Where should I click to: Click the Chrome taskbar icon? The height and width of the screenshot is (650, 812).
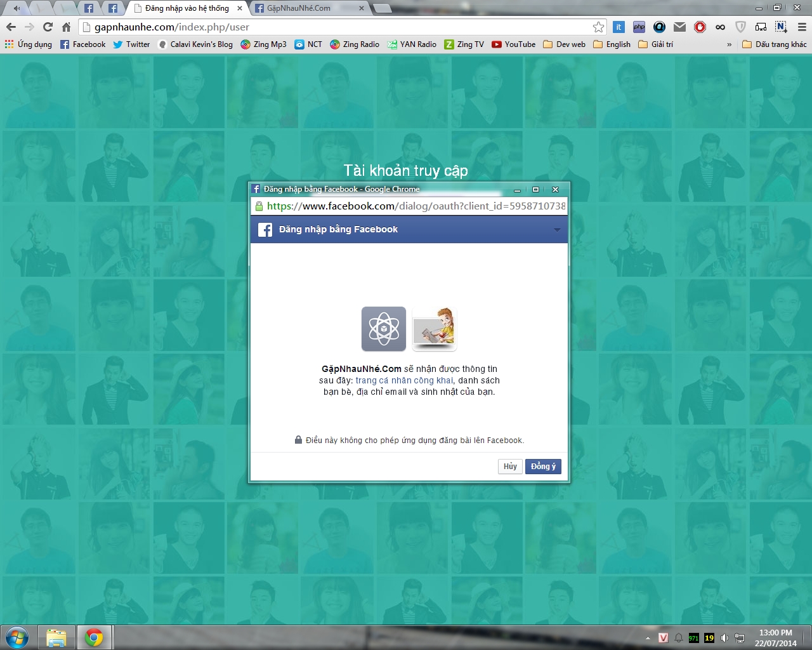pyautogui.click(x=95, y=637)
